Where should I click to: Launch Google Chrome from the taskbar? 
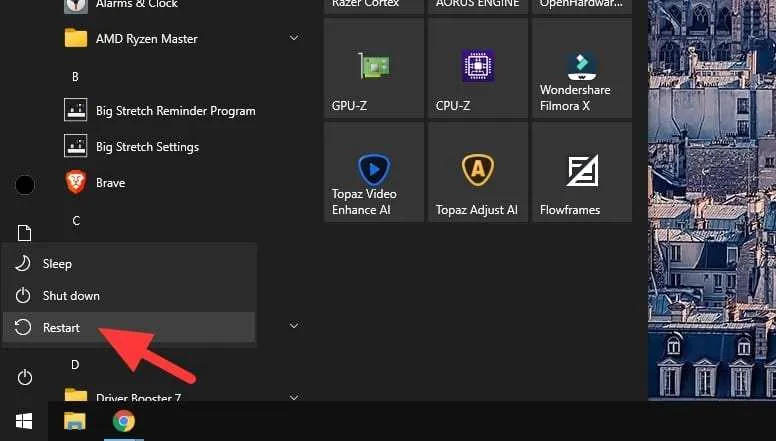point(124,421)
